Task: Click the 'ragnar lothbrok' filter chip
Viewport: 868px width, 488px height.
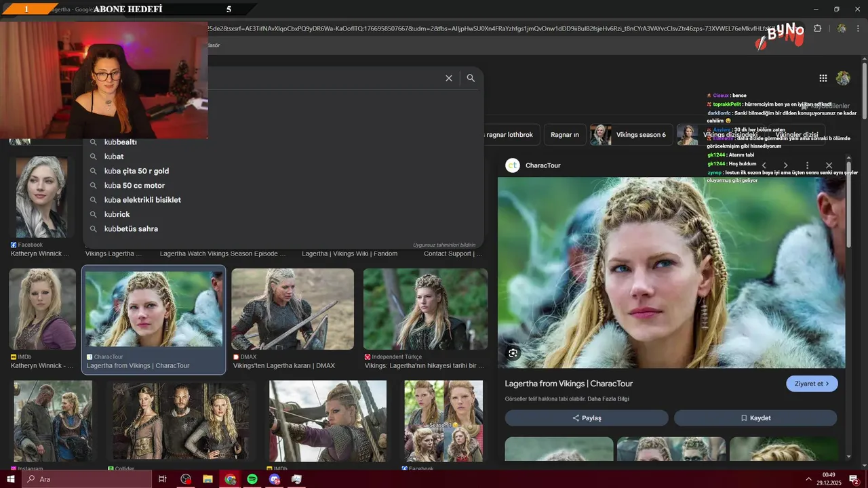Action: pyautogui.click(x=511, y=135)
